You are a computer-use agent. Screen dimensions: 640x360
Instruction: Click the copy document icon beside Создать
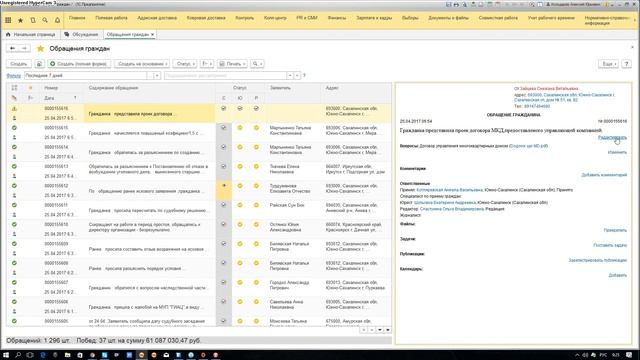click(39, 64)
